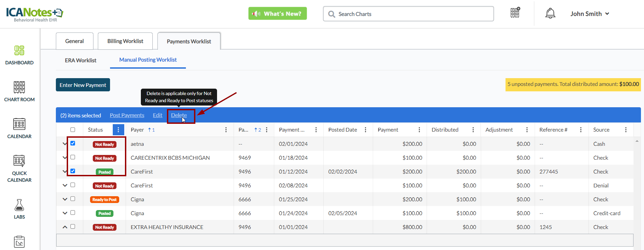Click the "(2) items selected" label

pyautogui.click(x=81, y=115)
